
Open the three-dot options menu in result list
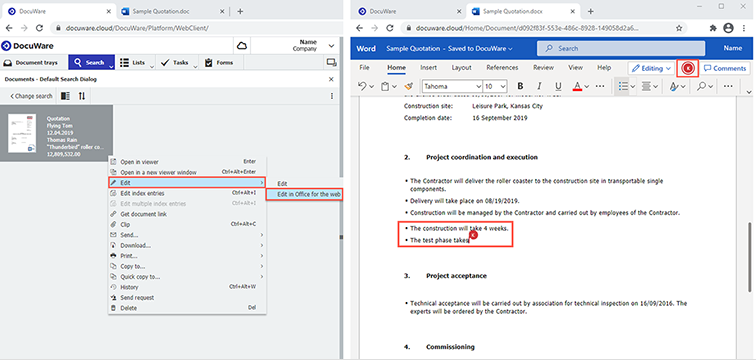click(332, 96)
